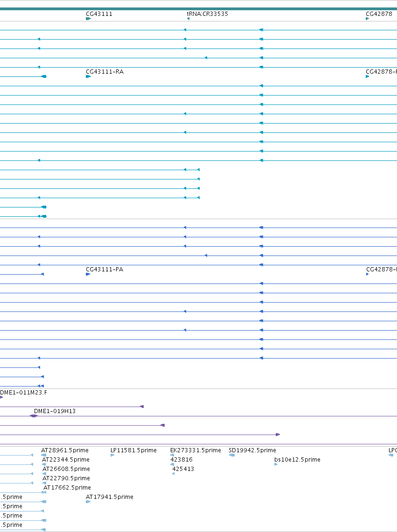Select the LP11581.5prime arrow glyph
Image resolution: width=397 pixels, height=532 pixels.
[x=112, y=456]
